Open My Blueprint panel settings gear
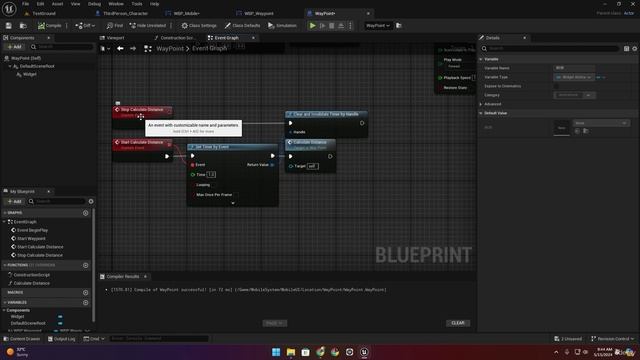The image size is (640, 360). pos(91,201)
